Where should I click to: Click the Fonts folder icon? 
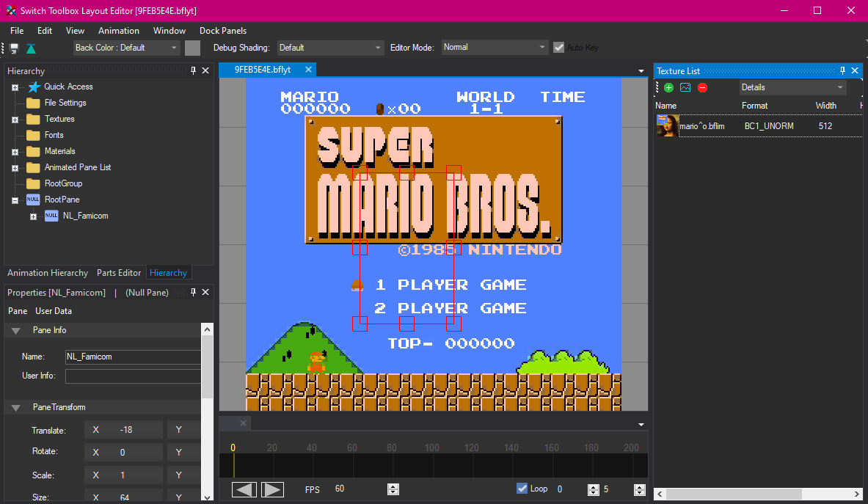pyautogui.click(x=33, y=135)
